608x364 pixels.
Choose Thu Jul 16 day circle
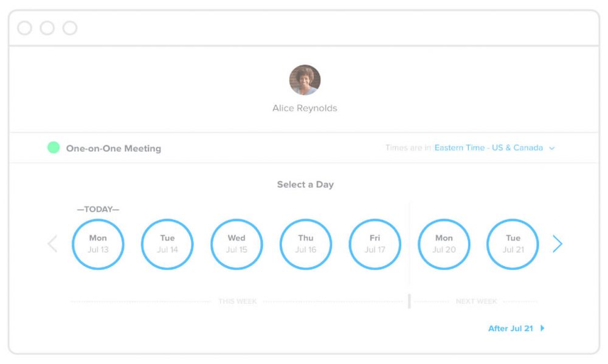pyautogui.click(x=306, y=244)
